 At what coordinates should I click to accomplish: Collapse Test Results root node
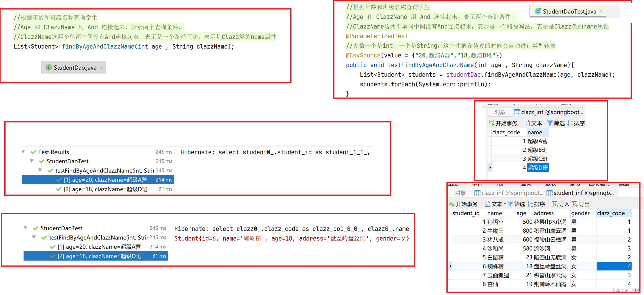[x=24, y=152]
